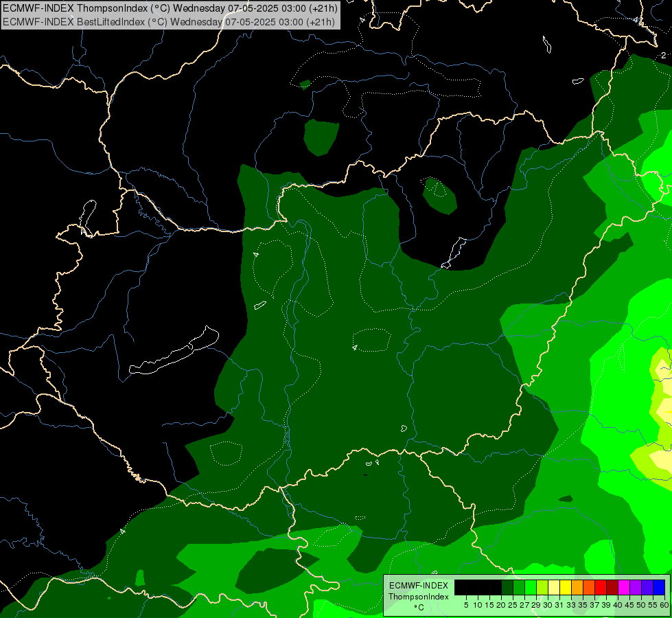
Task: Select the medium green 25–27 legend swatch
Action: pos(519,588)
